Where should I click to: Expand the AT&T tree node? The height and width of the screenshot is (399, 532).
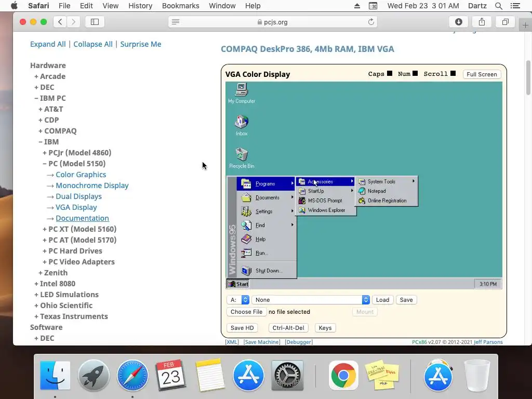(50, 109)
